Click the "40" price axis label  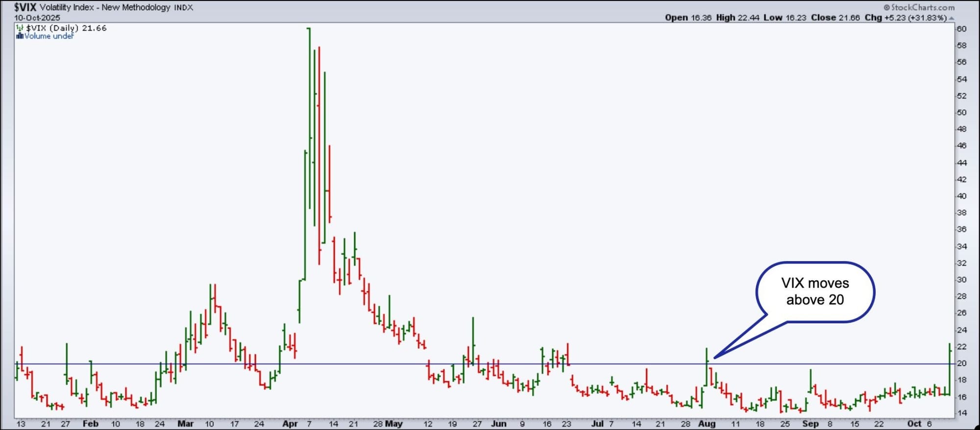click(962, 196)
